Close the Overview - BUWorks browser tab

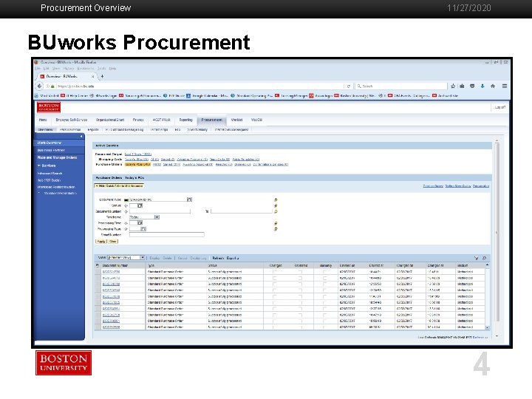tap(93, 76)
